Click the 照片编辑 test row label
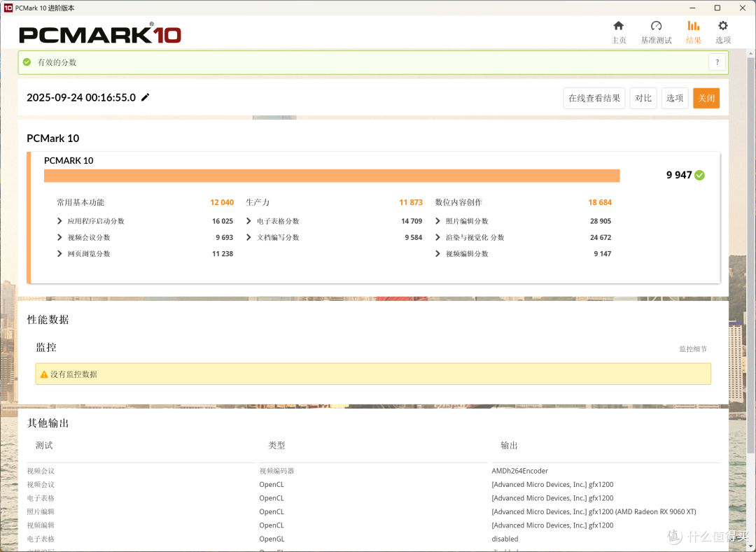756x552 pixels. [x=41, y=511]
